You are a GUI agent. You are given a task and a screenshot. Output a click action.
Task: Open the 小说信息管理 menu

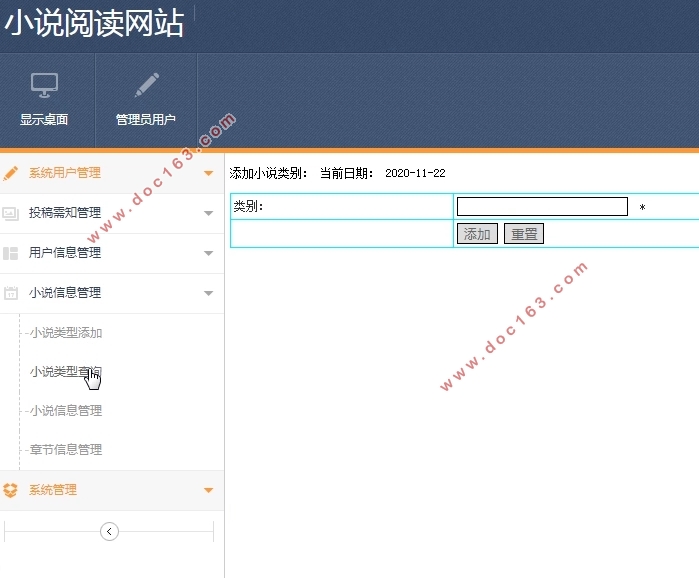point(112,293)
